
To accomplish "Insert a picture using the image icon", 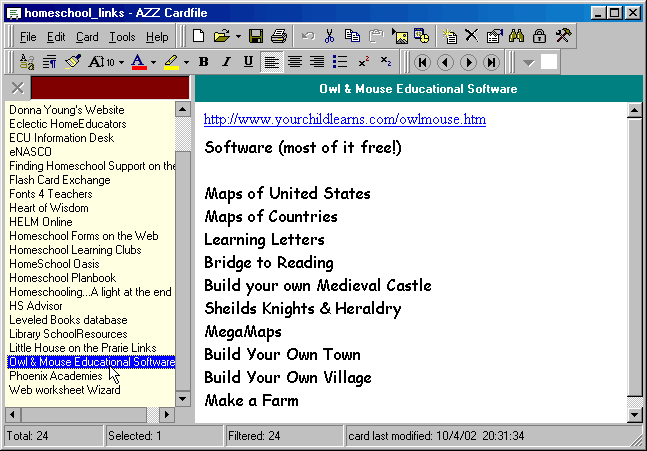I will [400, 36].
